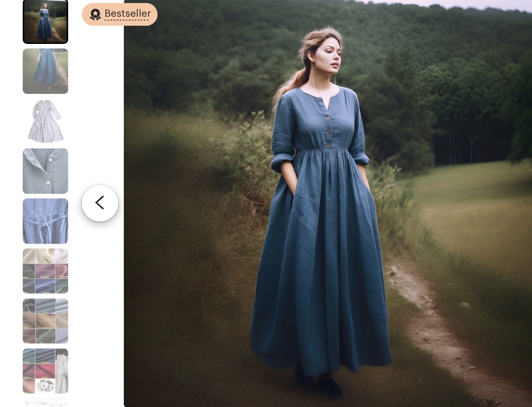Select the blue drawstring waist tie thumbnail
This screenshot has height=407, width=532.
[x=45, y=221]
